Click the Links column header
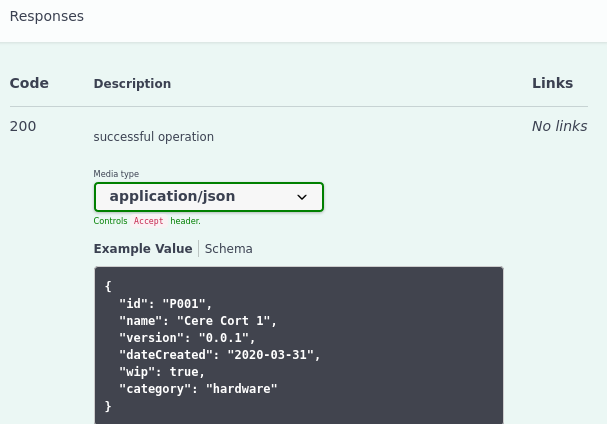Screen dimensions: 607x424 pyautogui.click(x=552, y=83)
